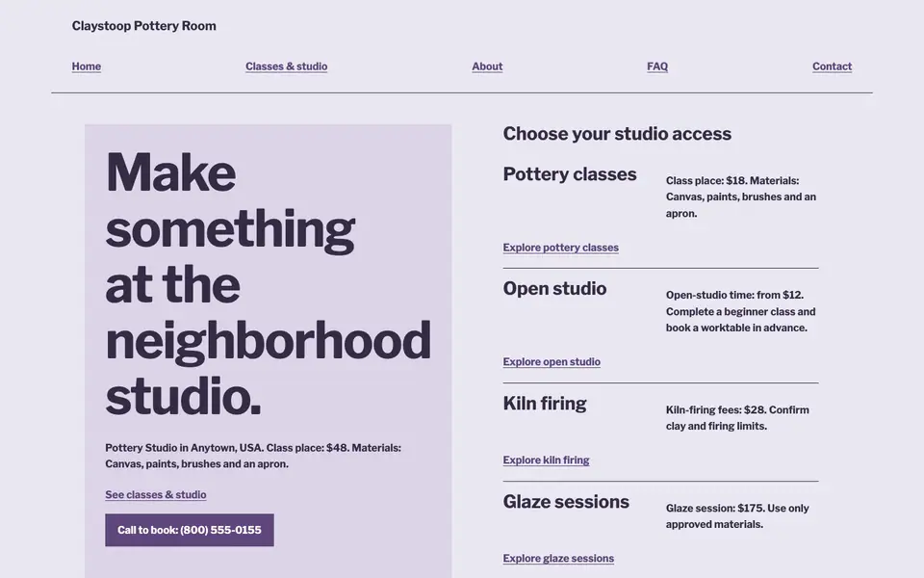Follow the Explore kiln firing link

(547, 460)
